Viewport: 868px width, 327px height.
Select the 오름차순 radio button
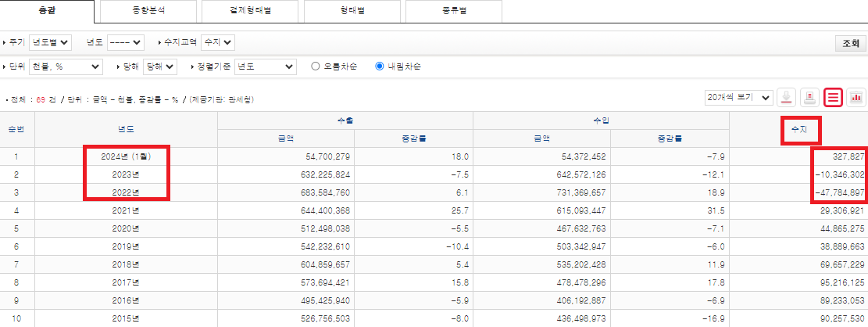(x=316, y=66)
